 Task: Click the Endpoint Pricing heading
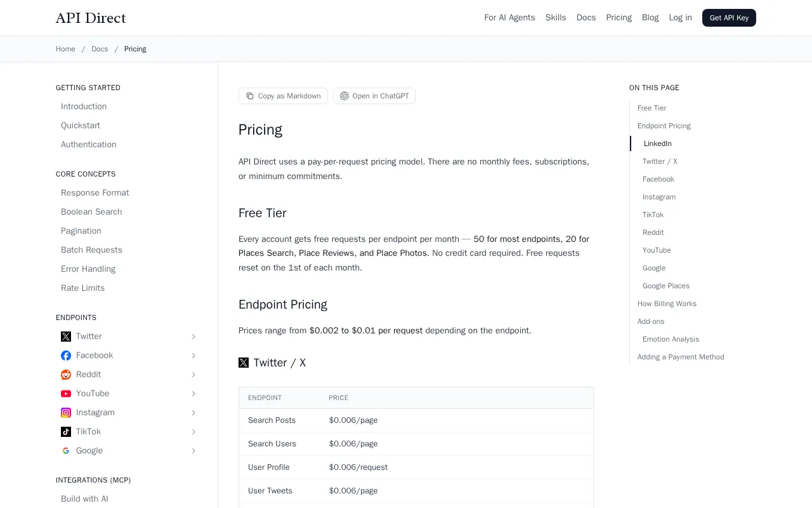283,304
